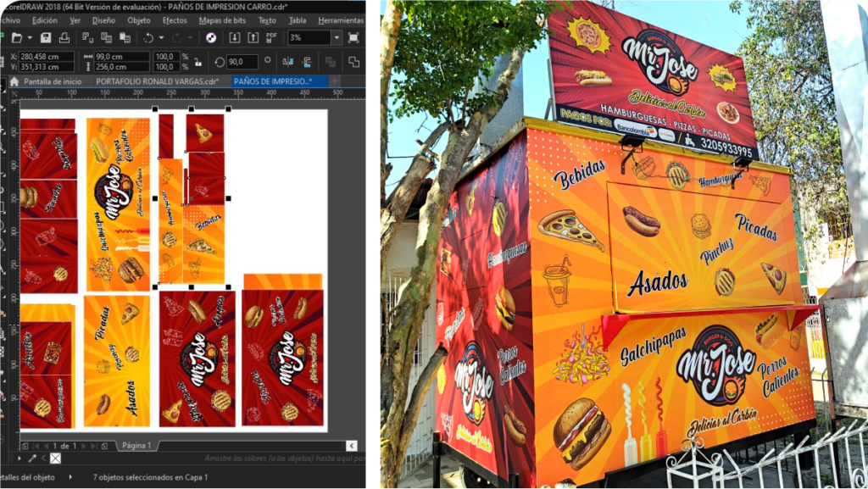This screenshot has width=868, height=489.
Task: Click the Publish to PDF icon
Action: click(x=271, y=38)
